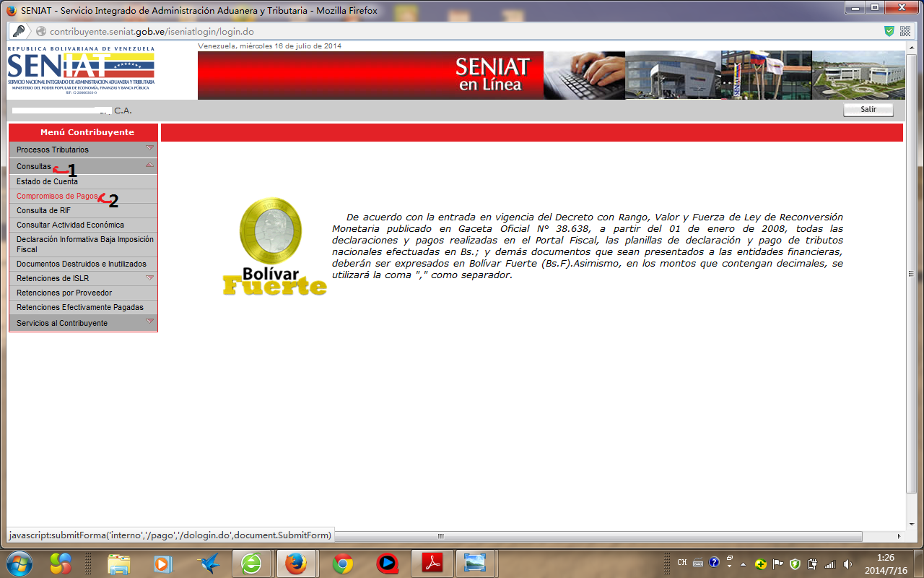The width and height of the screenshot is (924, 578).
Task: Open the colorful four-petal icon in taskbar
Action: point(61,564)
